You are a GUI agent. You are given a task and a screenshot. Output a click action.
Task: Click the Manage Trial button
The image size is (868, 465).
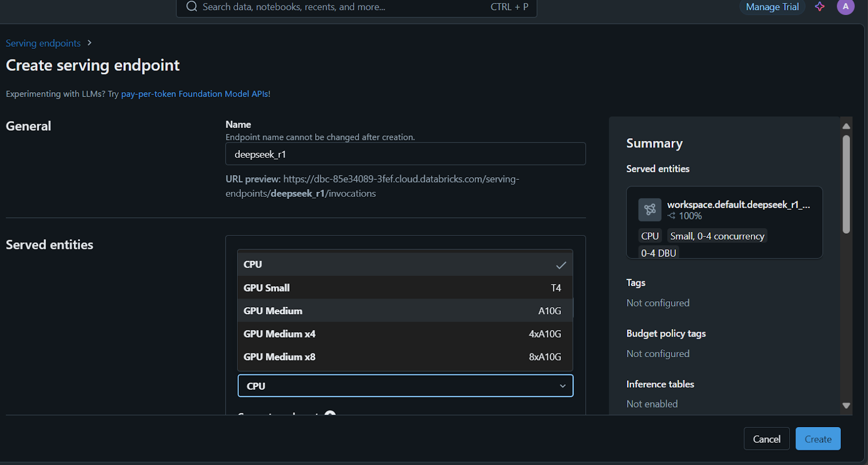pos(772,7)
